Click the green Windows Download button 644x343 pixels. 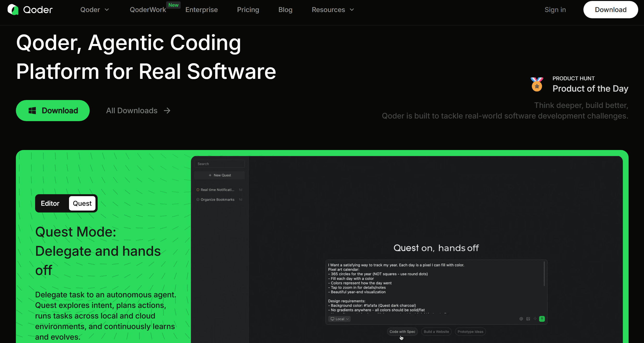click(x=53, y=111)
